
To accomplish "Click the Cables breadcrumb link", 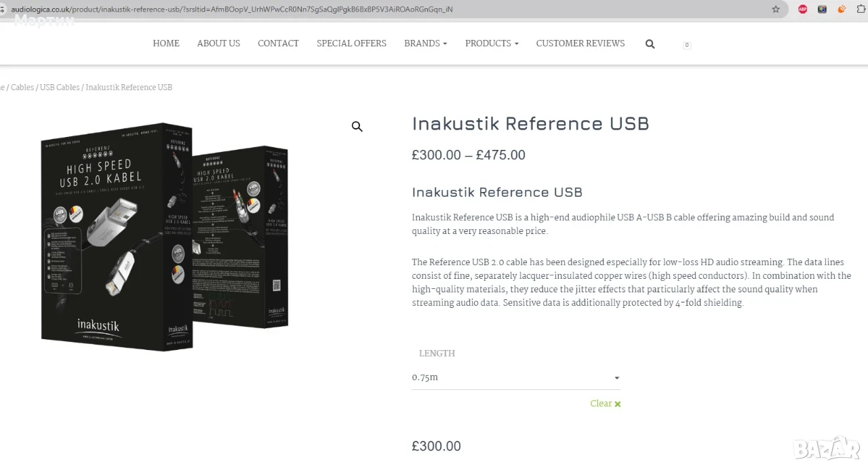I will [22, 87].
